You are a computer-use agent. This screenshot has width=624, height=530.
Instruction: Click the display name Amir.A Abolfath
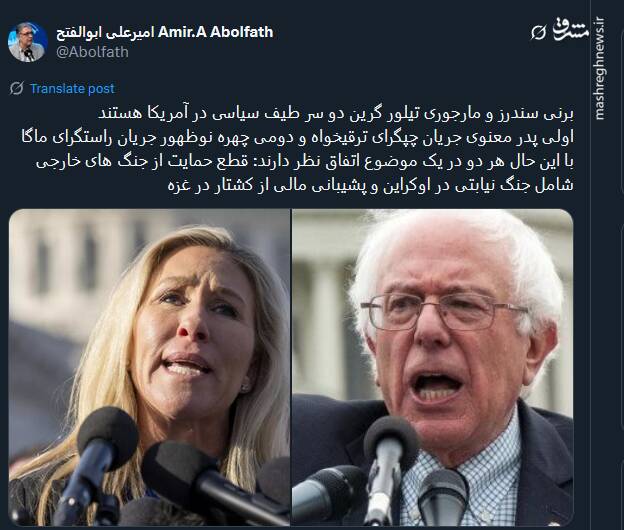215,32
